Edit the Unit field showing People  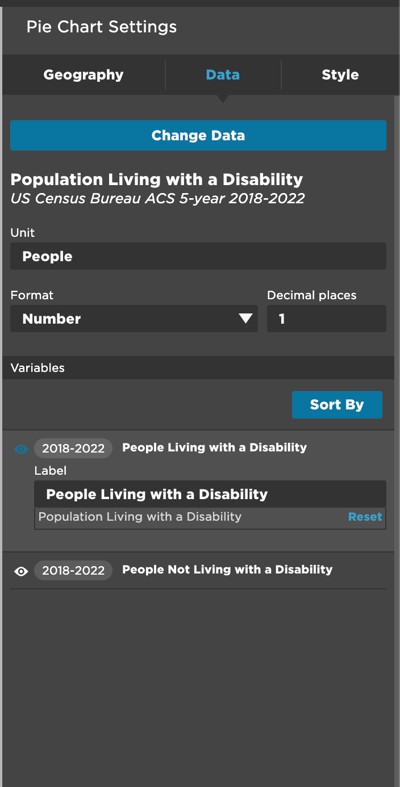[198, 256]
